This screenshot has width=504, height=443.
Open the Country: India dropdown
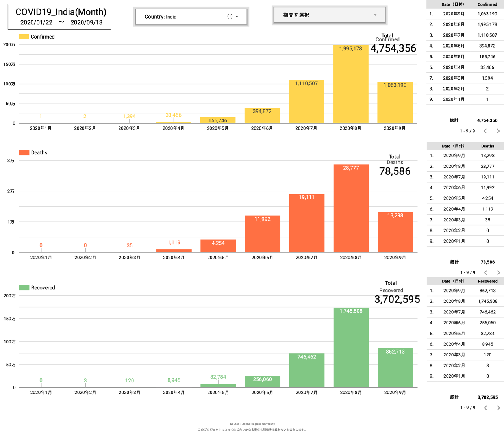pyautogui.click(x=191, y=17)
